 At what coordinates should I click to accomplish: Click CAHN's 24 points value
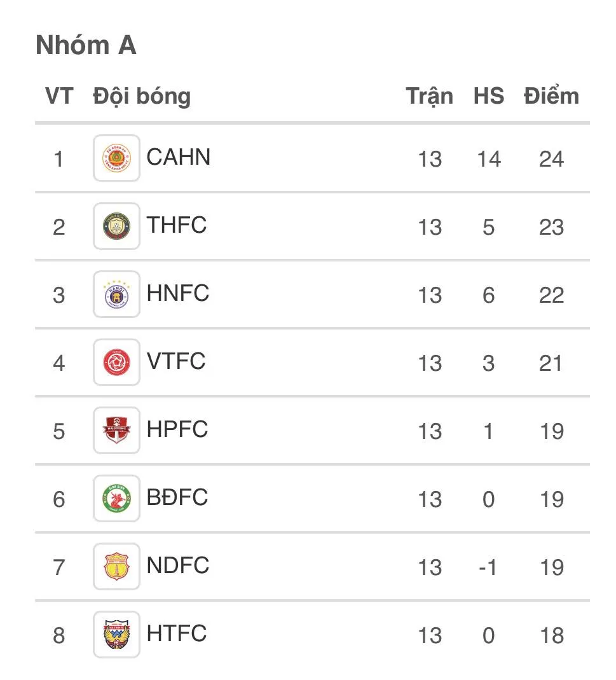pyautogui.click(x=551, y=158)
